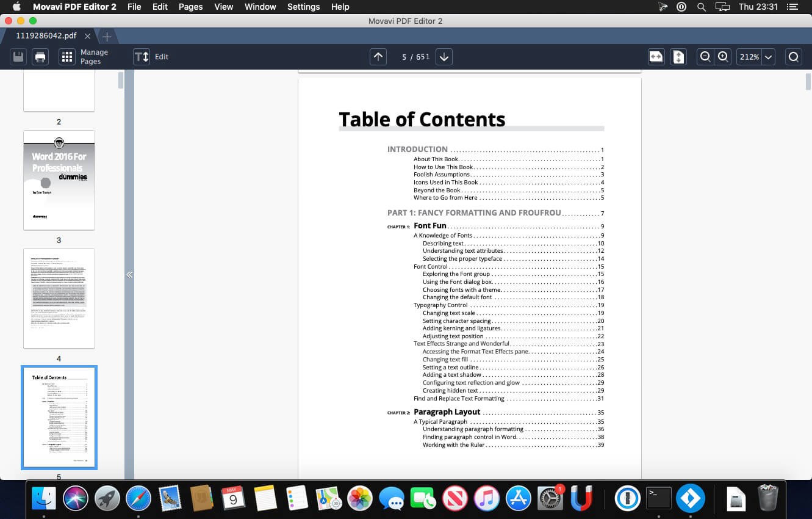812x519 pixels.
Task: Click the 'About This Book' entry
Action: pyautogui.click(x=436, y=159)
